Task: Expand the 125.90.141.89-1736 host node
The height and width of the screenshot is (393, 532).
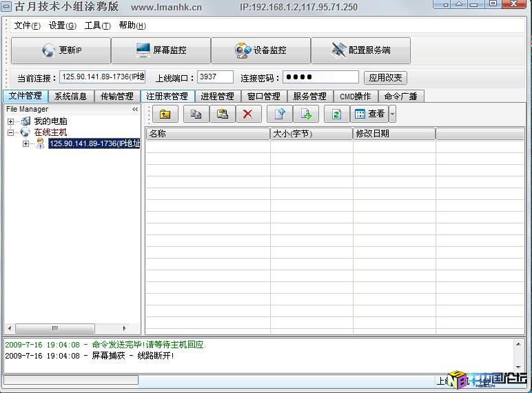Action: click(x=25, y=143)
